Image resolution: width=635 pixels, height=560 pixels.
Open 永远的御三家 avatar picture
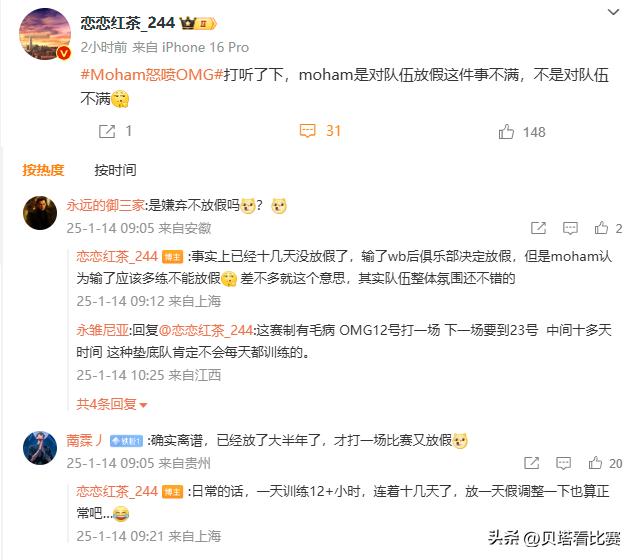[40, 213]
